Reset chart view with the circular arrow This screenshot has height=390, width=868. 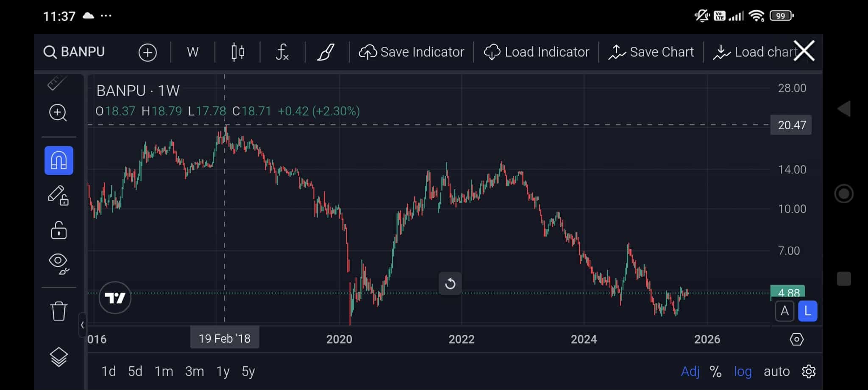[x=450, y=283]
